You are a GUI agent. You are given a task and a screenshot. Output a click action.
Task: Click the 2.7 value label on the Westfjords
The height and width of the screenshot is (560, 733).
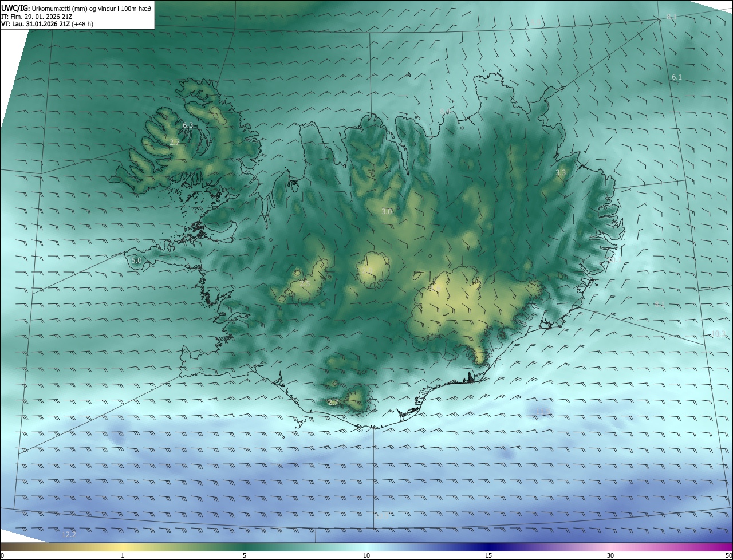[175, 142]
